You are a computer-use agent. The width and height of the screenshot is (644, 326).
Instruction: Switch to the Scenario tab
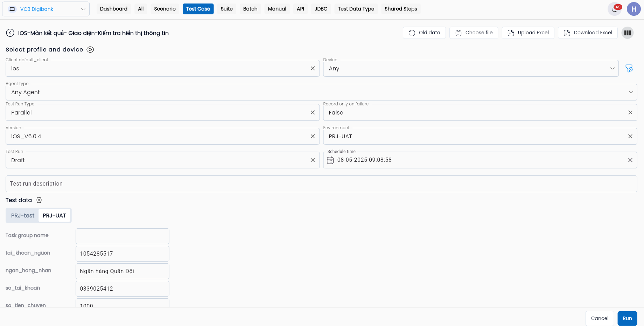tap(165, 9)
